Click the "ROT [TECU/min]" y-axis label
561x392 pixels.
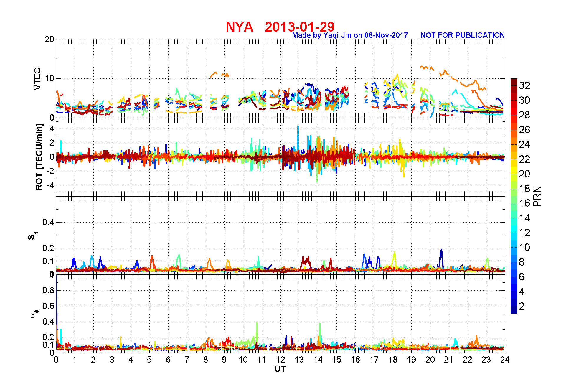point(39,157)
